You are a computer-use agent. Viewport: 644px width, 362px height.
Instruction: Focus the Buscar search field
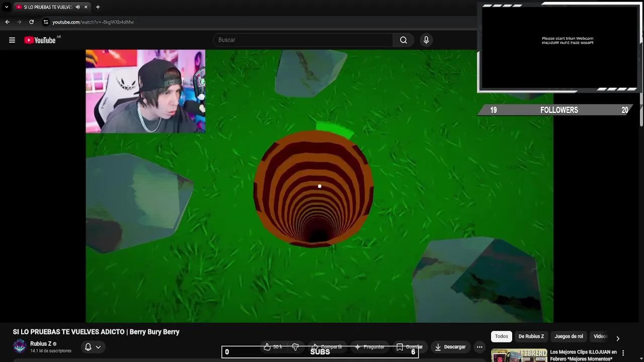coord(303,40)
